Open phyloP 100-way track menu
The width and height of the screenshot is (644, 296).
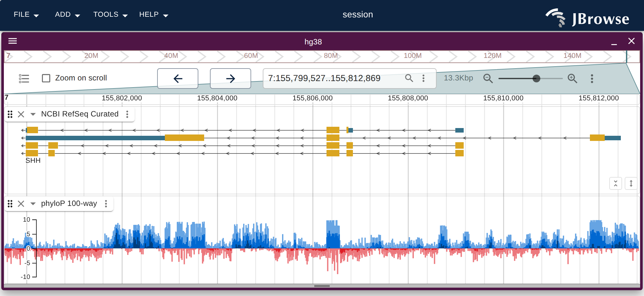106,204
